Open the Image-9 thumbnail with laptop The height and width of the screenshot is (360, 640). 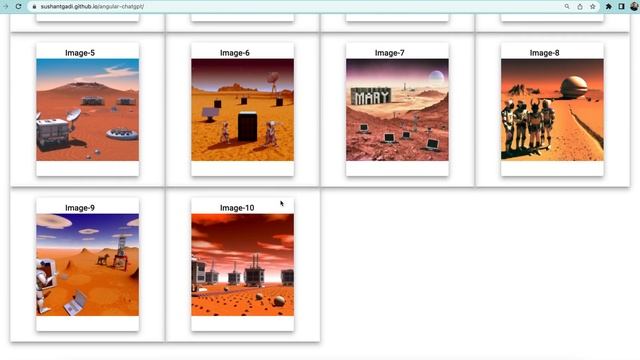[x=87, y=265]
